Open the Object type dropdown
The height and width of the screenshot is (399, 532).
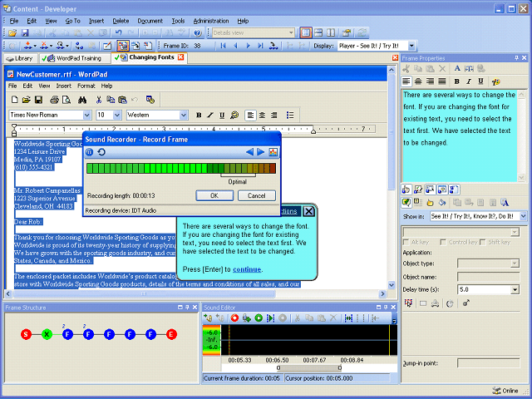(515, 264)
